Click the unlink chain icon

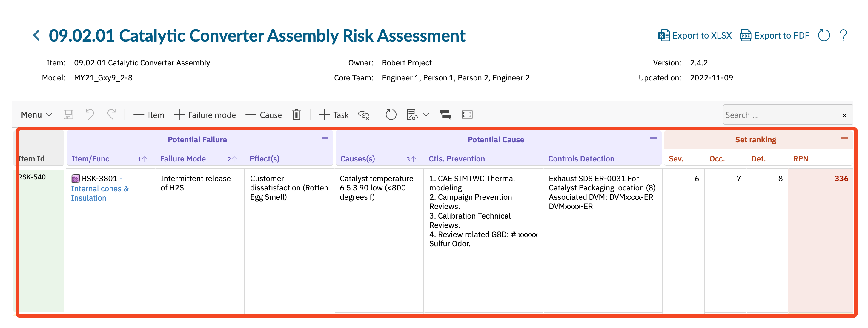pyautogui.click(x=364, y=115)
